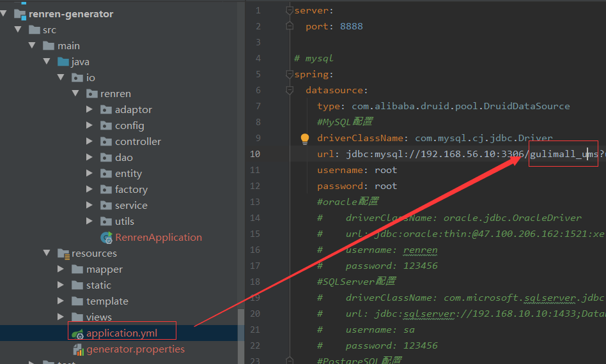The height and width of the screenshot is (364, 606).
Task: Expand the controller package arrow
Action: click(x=89, y=141)
